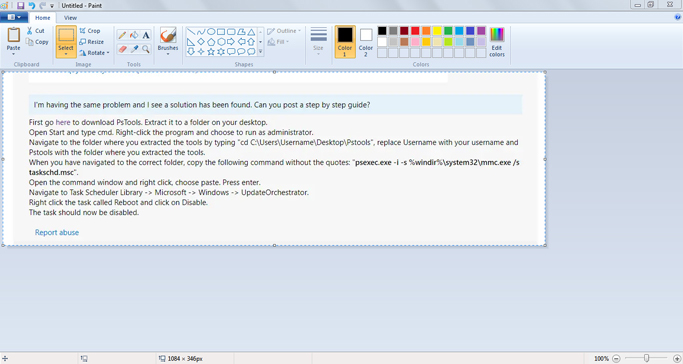Select the Fill with color bucket tool

click(x=134, y=36)
